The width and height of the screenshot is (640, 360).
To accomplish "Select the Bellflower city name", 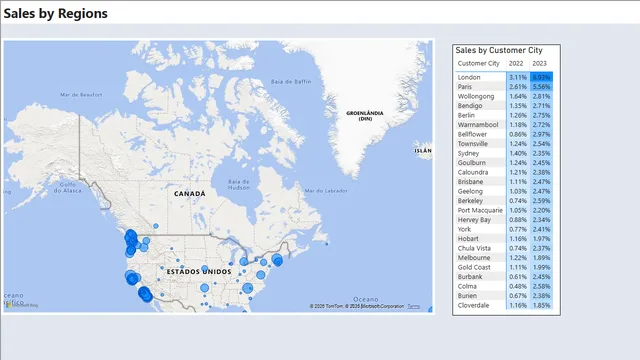I will (472, 134).
